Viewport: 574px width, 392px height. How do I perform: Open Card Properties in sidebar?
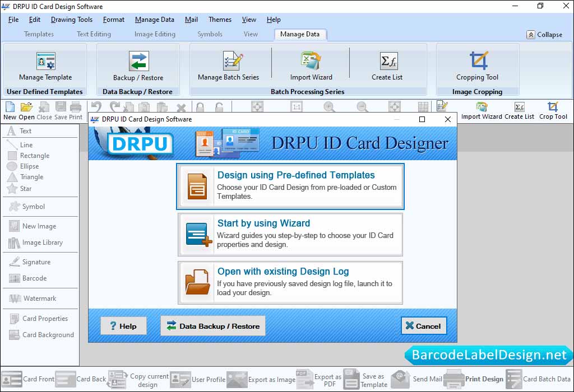pyautogui.click(x=39, y=319)
